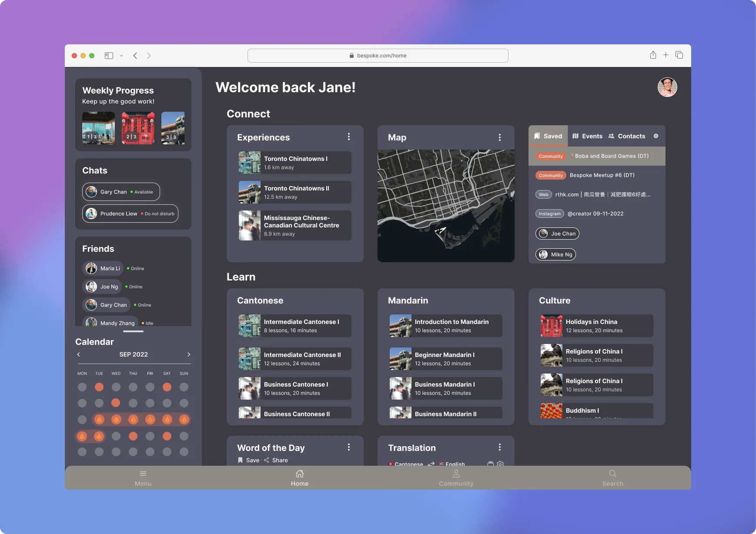
Task: Open chat with Gary Chan
Action: 120,192
